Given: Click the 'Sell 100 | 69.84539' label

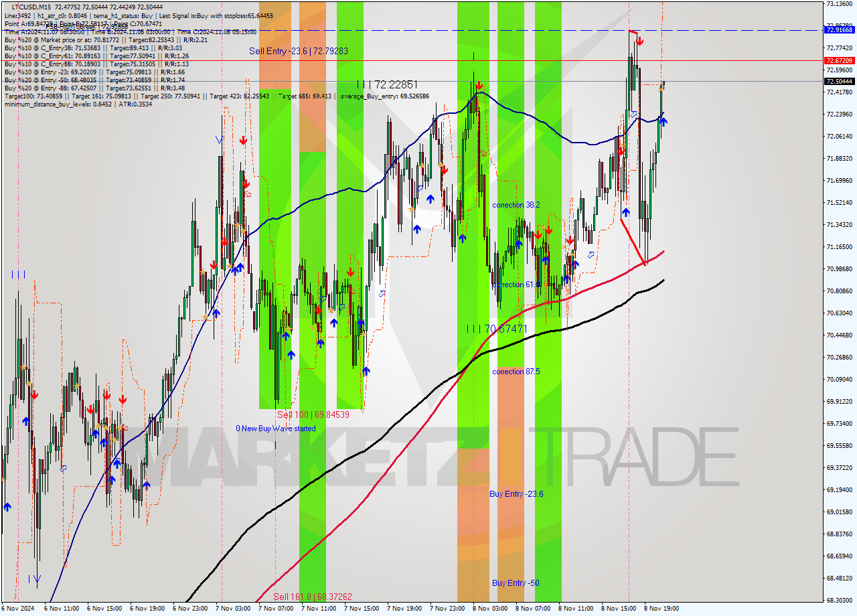Looking at the screenshot, I should 313,414.
